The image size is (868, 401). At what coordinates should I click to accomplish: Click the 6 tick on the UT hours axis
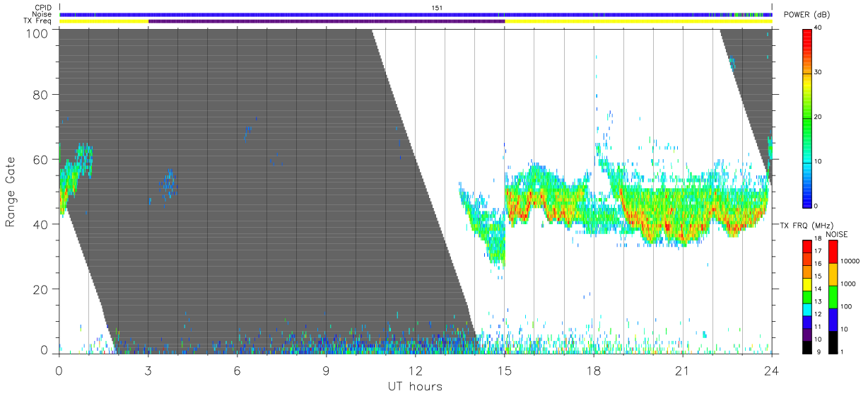click(237, 370)
